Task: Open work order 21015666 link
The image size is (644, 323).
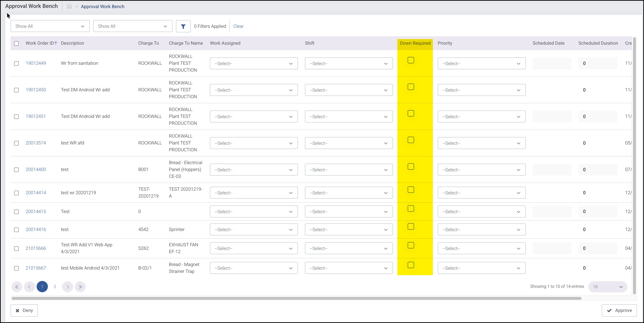Action: [36, 248]
